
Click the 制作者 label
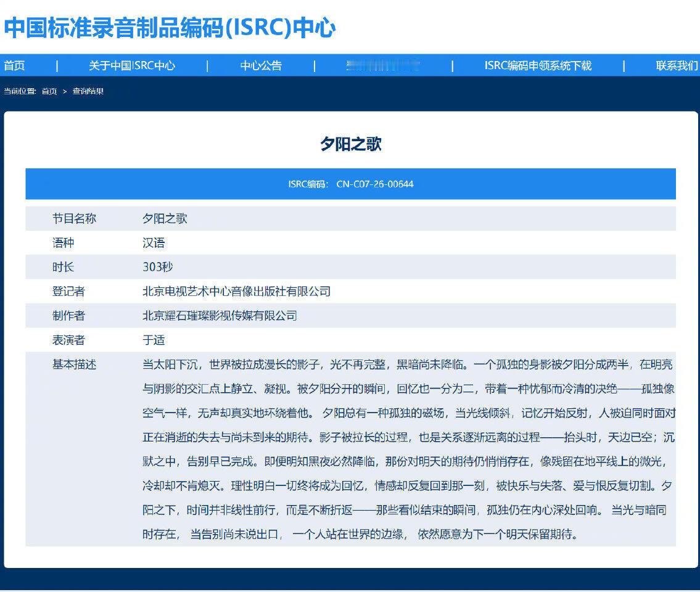coord(68,316)
